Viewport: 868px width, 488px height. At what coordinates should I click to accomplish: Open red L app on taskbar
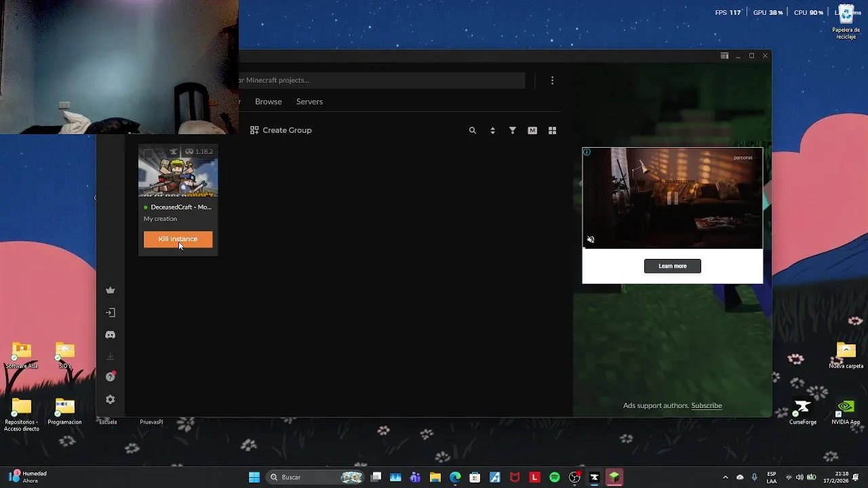tap(534, 477)
